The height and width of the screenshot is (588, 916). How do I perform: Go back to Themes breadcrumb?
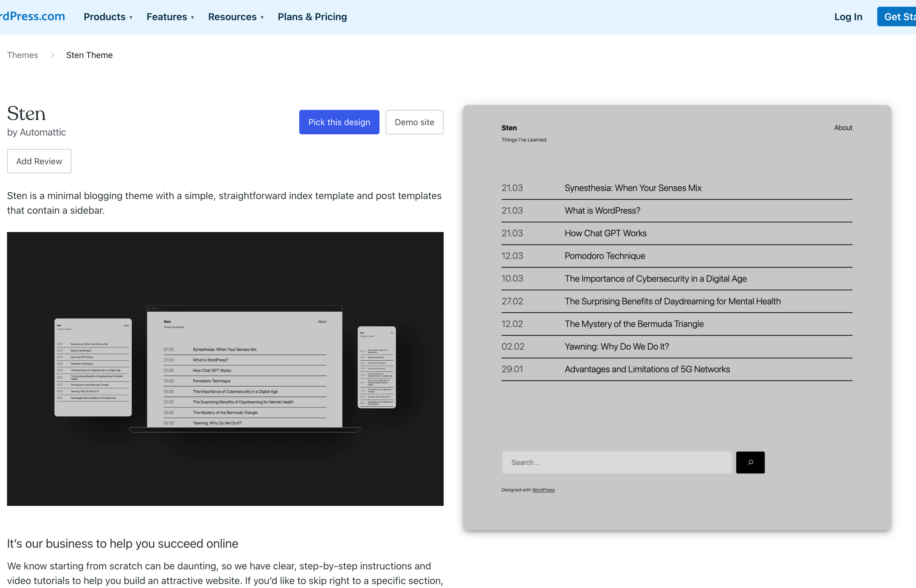23,55
